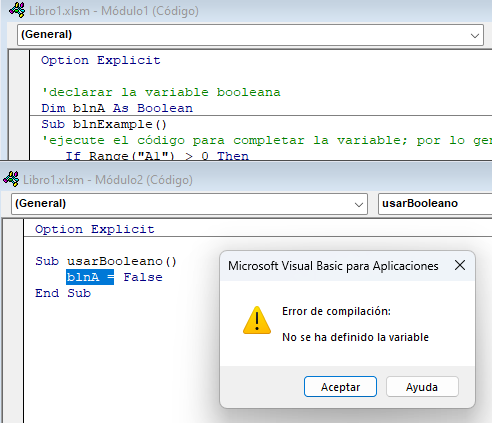Click the Módulo2 code window icon
The image size is (492, 423).
[x=11, y=179]
